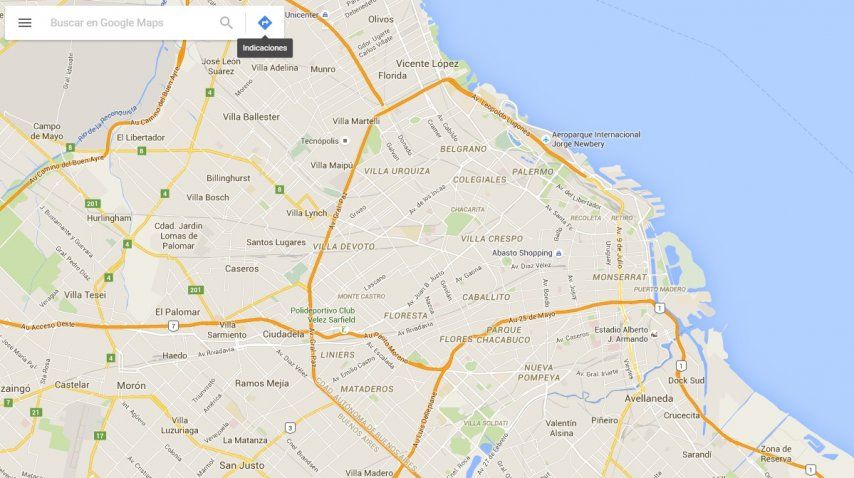Select the Vicente López place label

tap(427, 64)
